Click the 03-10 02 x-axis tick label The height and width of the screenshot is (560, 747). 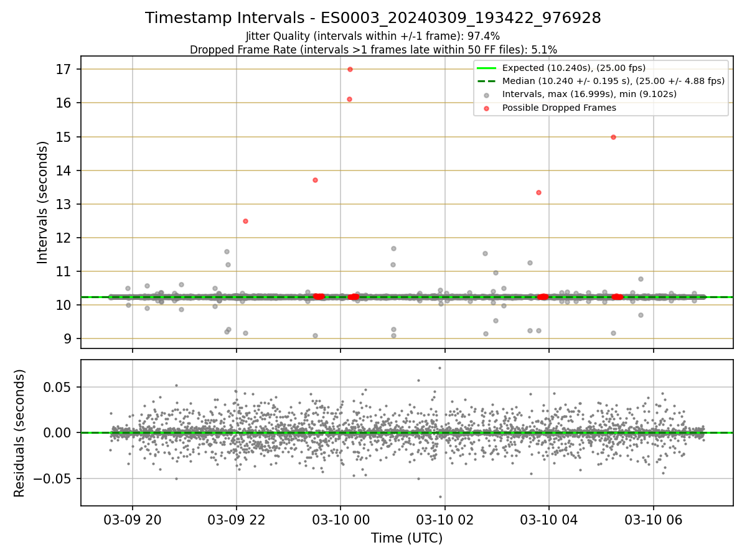point(444,519)
